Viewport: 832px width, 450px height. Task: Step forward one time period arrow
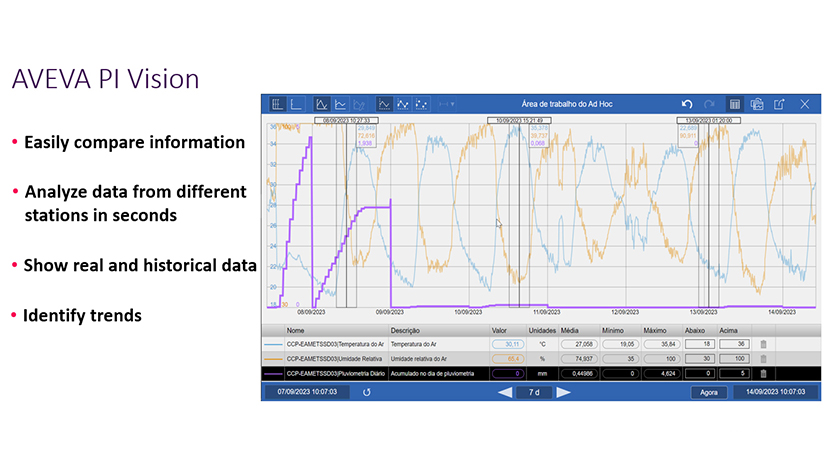pos(563,392)
